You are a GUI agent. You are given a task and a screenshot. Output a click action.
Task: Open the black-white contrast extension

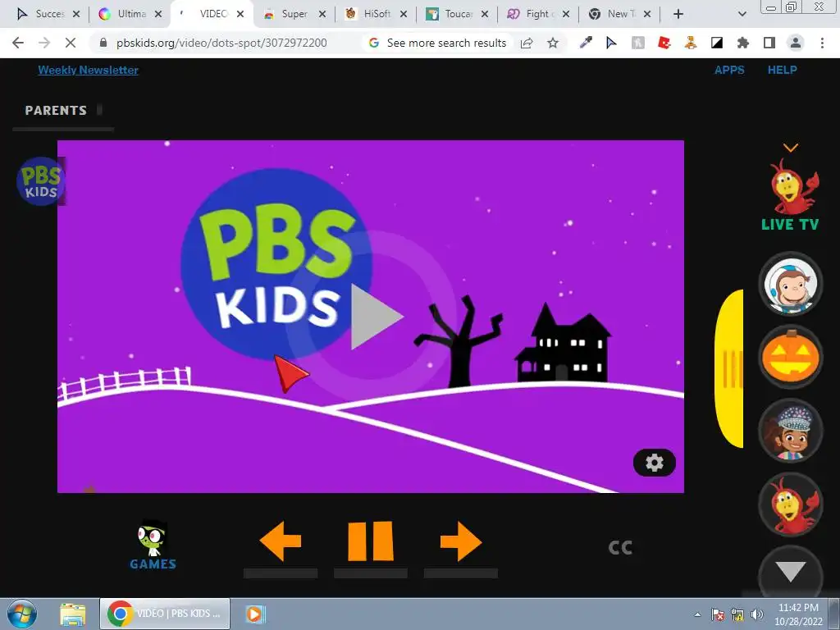coord(717,43)
